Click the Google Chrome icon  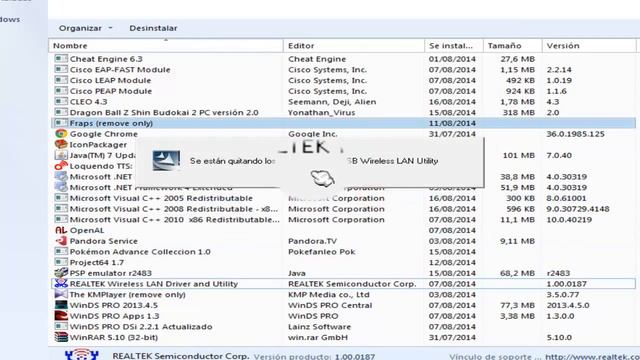click(61, 133)
